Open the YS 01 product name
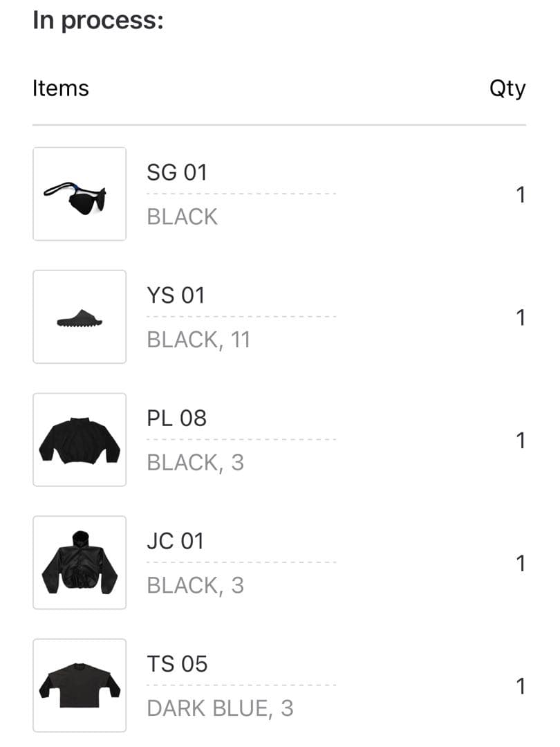This screenshot has height=747, width=560. click(x=175, y=295)
